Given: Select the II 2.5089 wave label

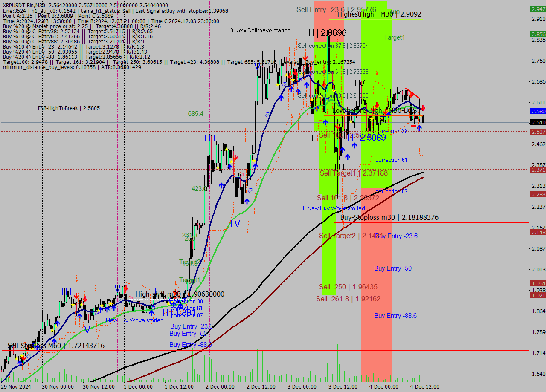Looking at the screenshot, I should click(366, 137).
